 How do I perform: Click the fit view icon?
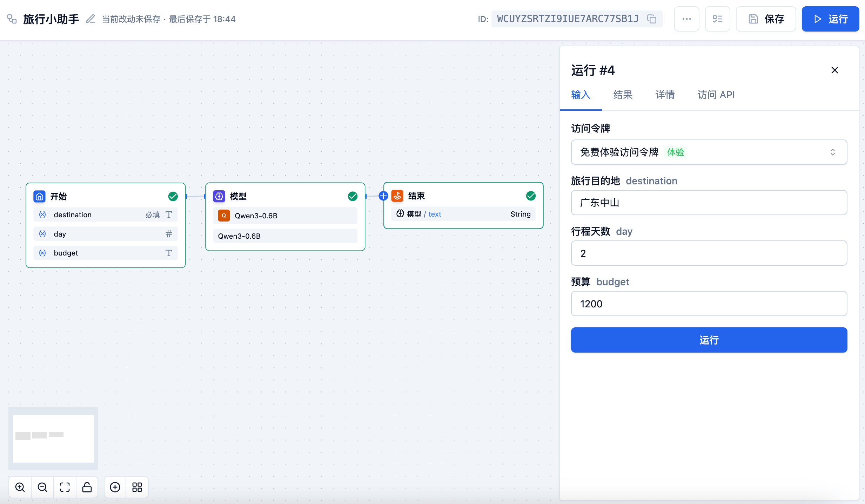(65, 487)
